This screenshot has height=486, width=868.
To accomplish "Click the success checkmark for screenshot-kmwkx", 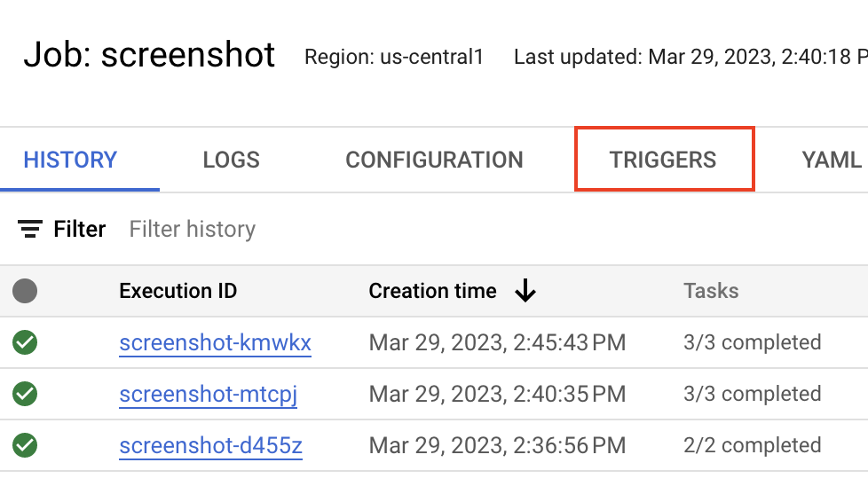I will (x=25, y=342).
